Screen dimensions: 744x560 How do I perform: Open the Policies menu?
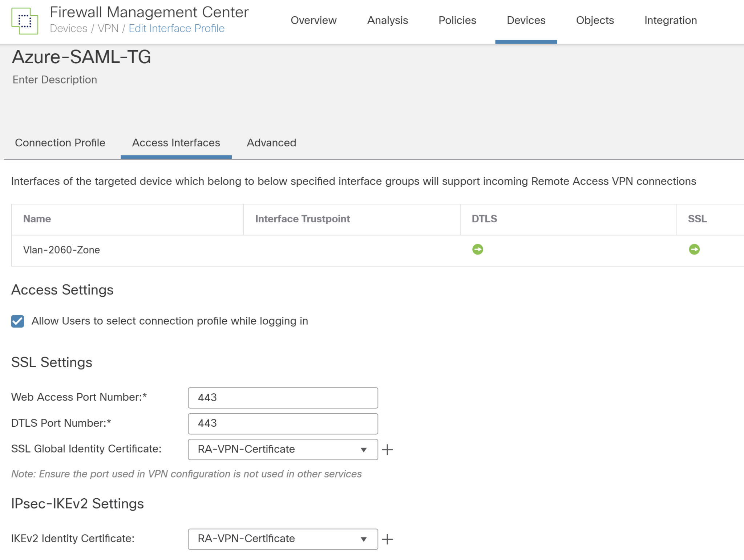coord(457,20)
